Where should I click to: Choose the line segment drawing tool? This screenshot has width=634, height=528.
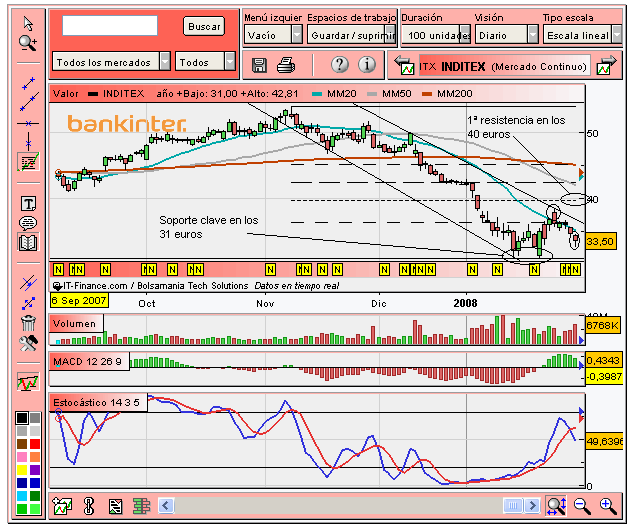coord(28,83)
